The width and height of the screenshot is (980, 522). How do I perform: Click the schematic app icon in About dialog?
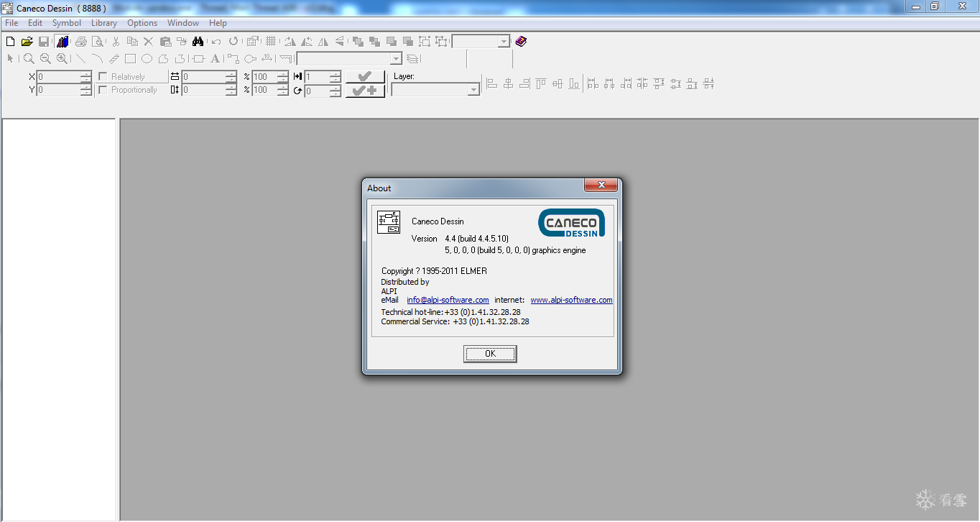389,222
